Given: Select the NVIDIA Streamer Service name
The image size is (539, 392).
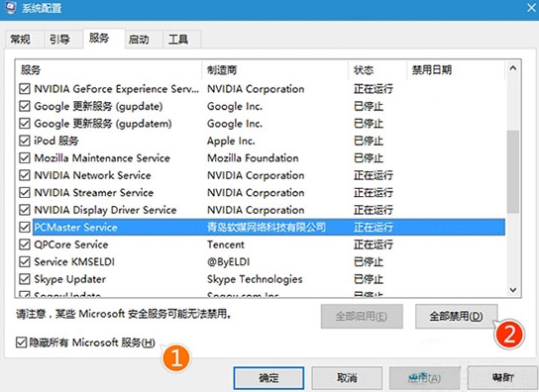Looking at the screenshot, I should [x=94, y=192].
